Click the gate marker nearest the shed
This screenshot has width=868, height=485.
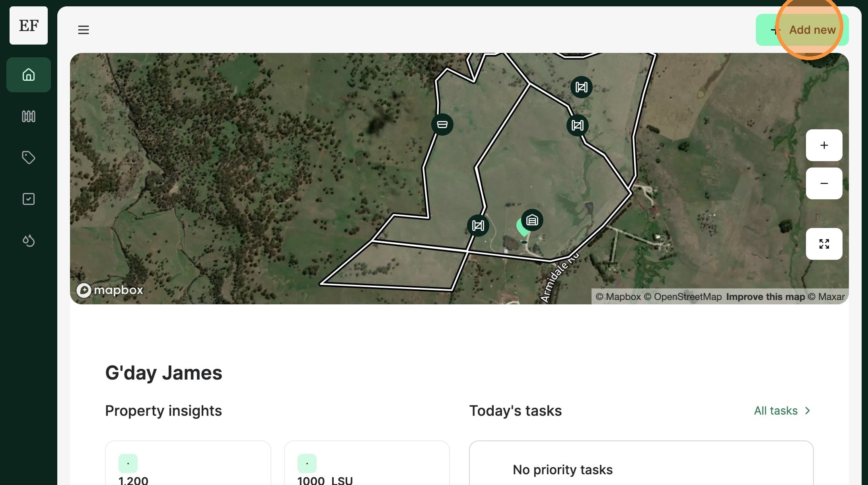pyautogui.click(x=478, y=226)
